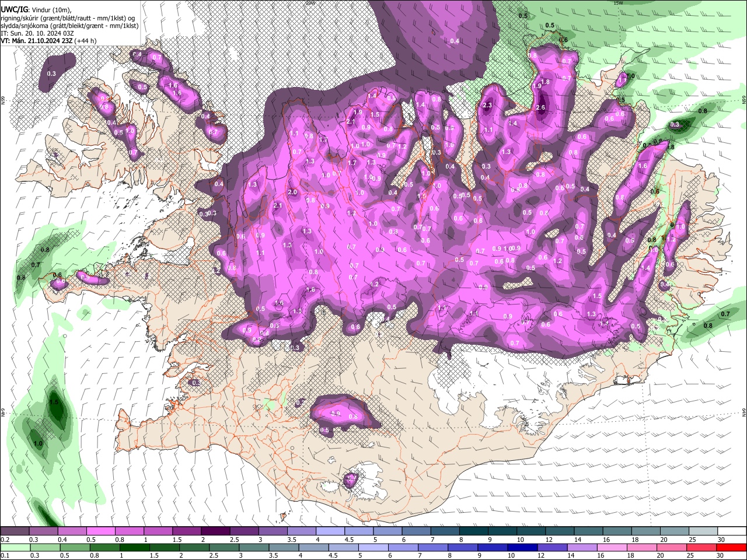Viewport: 747px width, 560px height.
Task: Pick the pale green 0.1–0.3 rain scale swatch
Action: click(15, 548)
